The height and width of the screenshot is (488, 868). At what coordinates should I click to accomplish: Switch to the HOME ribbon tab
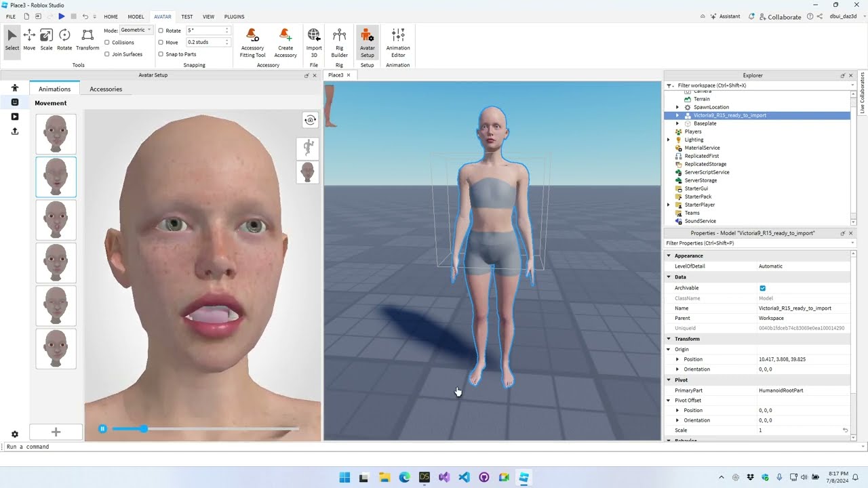[111, 16]
